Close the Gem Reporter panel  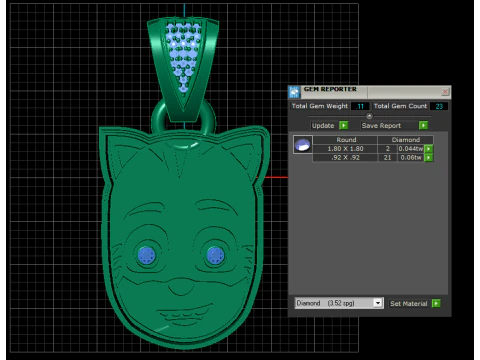445,91
